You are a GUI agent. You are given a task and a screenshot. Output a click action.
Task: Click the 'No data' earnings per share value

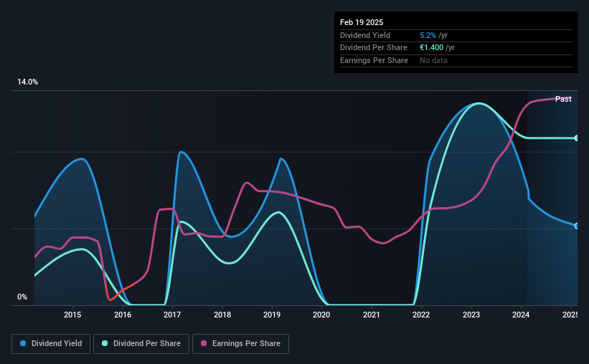(x=433, y=60)
